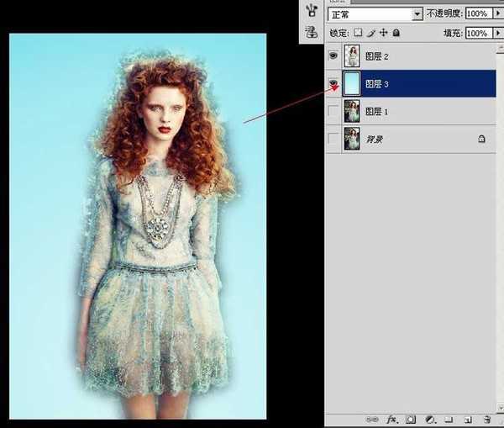
Task: Open the layer style fx menu
Action: pos(391,418)
